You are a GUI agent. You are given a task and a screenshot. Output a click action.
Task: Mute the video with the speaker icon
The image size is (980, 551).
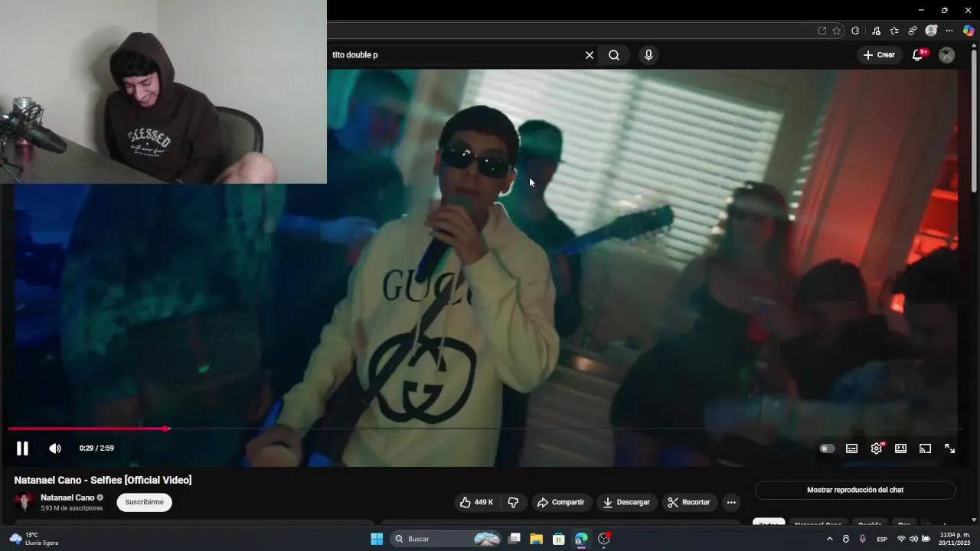(55, 448)
